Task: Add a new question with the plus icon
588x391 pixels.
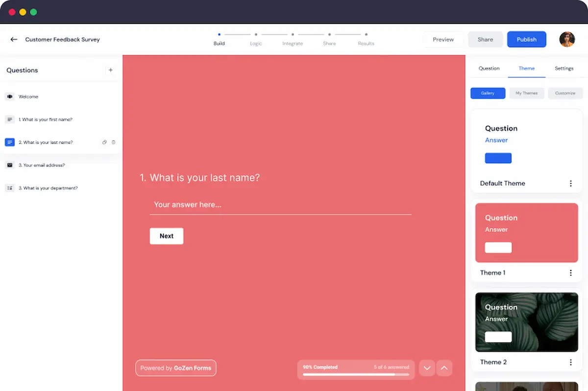Action: (x=111, y=70)
